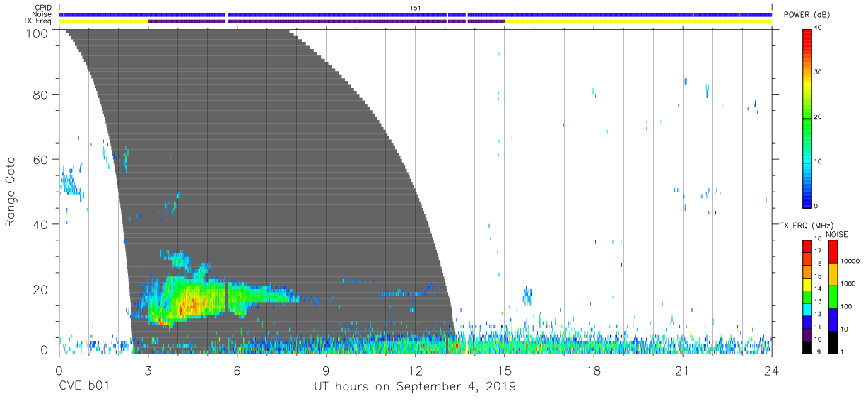This screenshot has height=401, width=868.
Task: Click the 12 tick on UT hours axis
Action: tap(415, 371)
